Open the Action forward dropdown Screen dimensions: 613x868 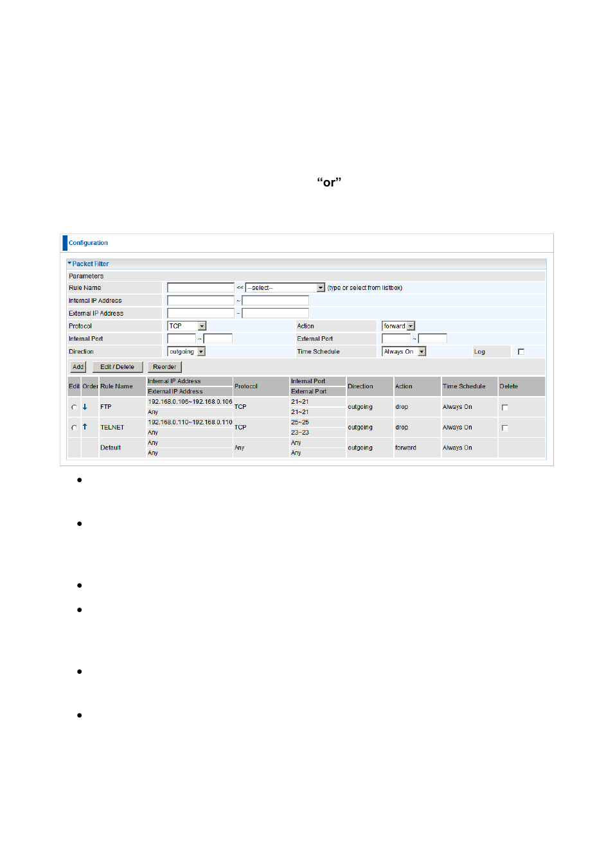pos(398,326)
